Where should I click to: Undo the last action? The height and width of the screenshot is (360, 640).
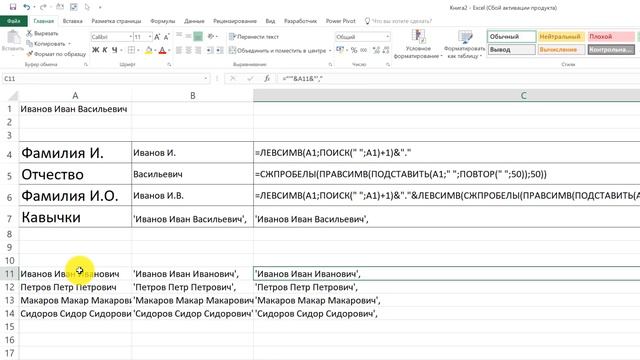[x=27, y=7]
